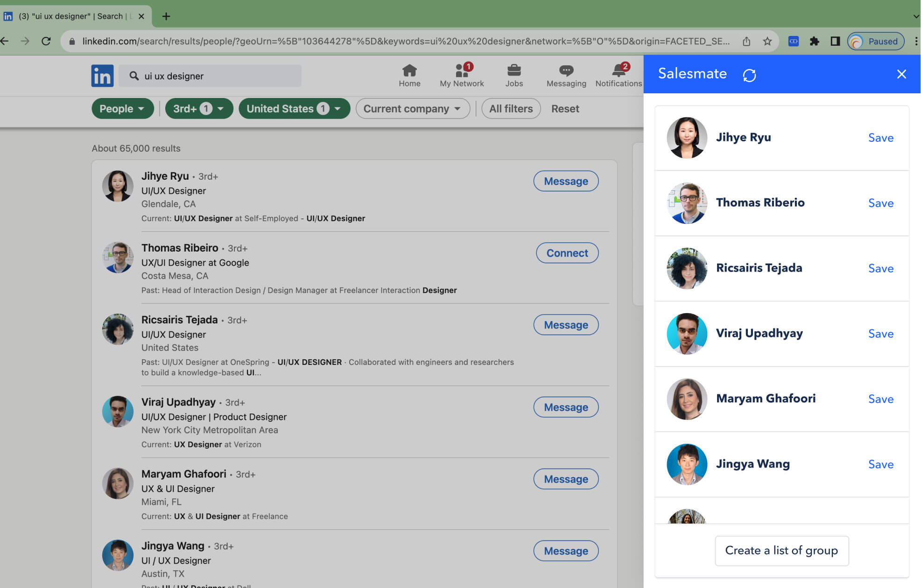
Task: Open the tab list chevron
Action: coord(915,16)
